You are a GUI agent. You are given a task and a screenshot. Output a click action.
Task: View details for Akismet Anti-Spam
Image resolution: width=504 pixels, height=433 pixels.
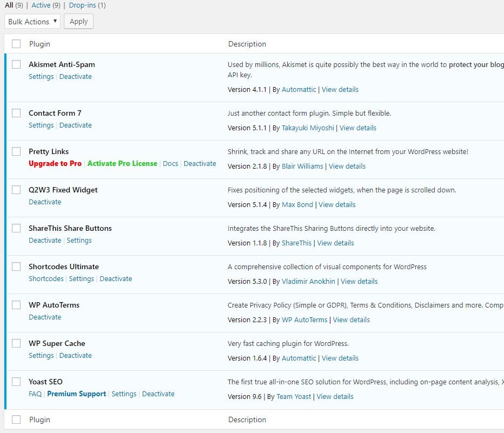coord(340,90)
